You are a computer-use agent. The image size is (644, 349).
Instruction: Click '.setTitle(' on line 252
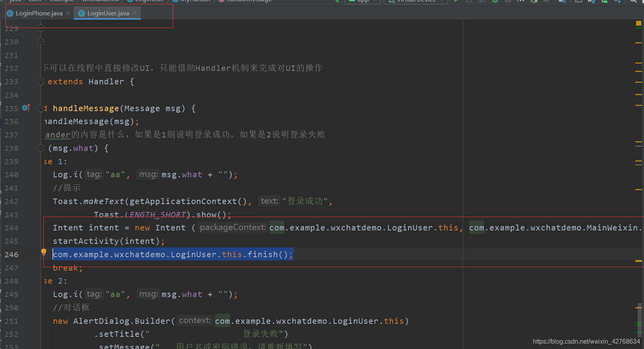[119, 334]
